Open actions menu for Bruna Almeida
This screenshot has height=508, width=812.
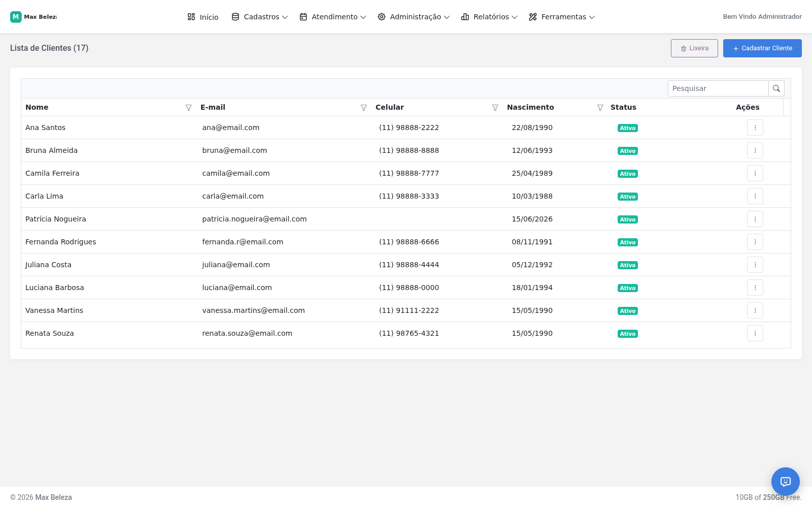coord(755,150)
